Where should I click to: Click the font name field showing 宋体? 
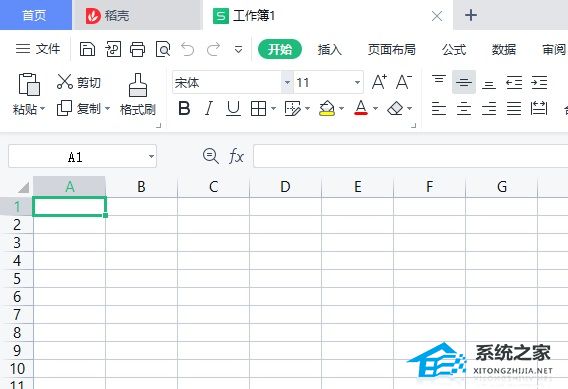227,83
